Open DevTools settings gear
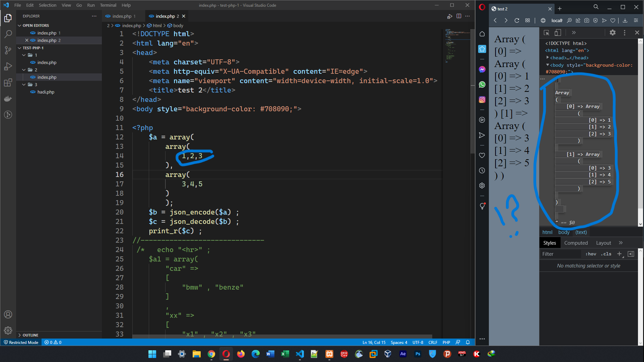 613,33
